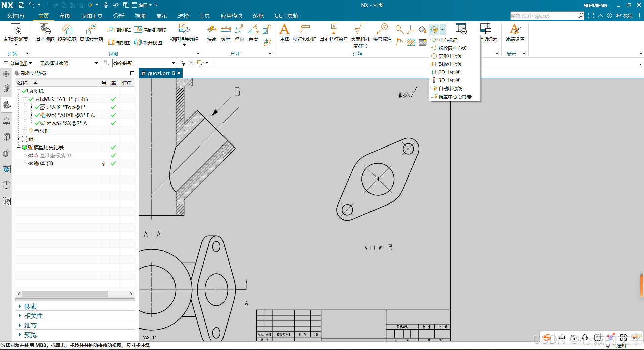The width and height of the screenshot is (644, 350).
Task: Expand the 组 tree node
Action: (19, 139)
